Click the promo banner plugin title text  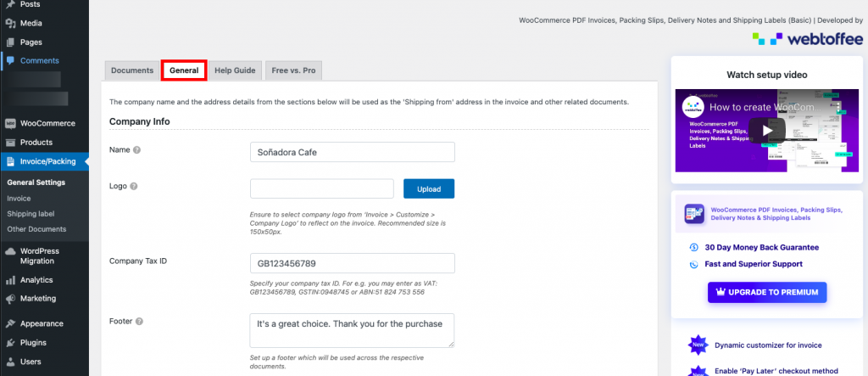(x=776, y=214)
